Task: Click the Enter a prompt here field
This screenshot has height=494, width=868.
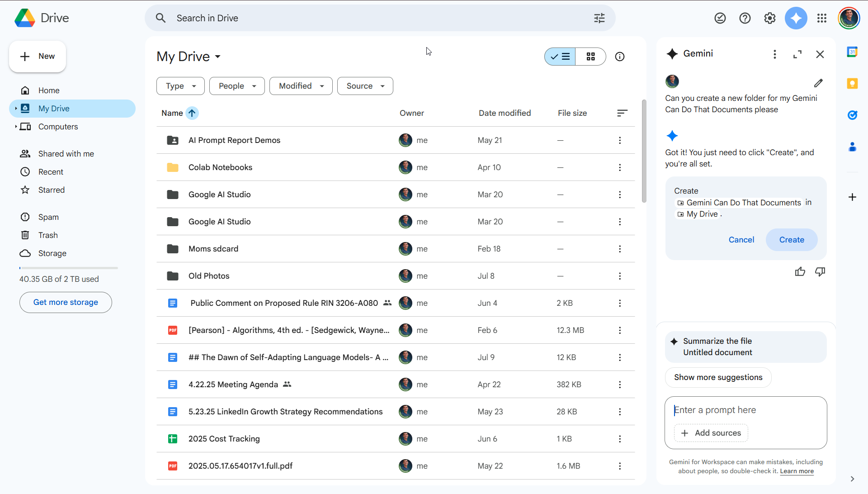Action: 745,410
